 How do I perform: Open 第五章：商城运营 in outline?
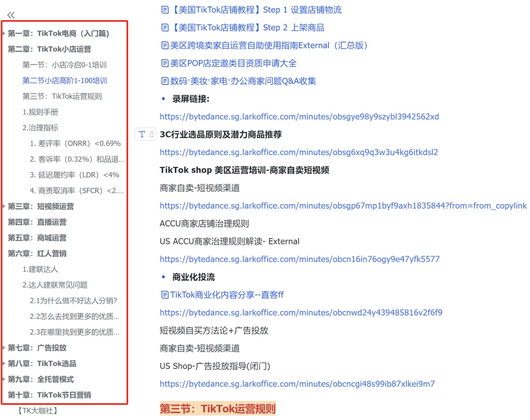tap(37, 237)
